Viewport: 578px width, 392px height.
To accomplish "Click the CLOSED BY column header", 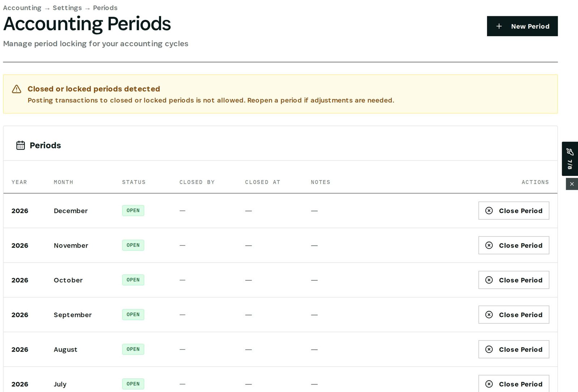I will point(197,182).
